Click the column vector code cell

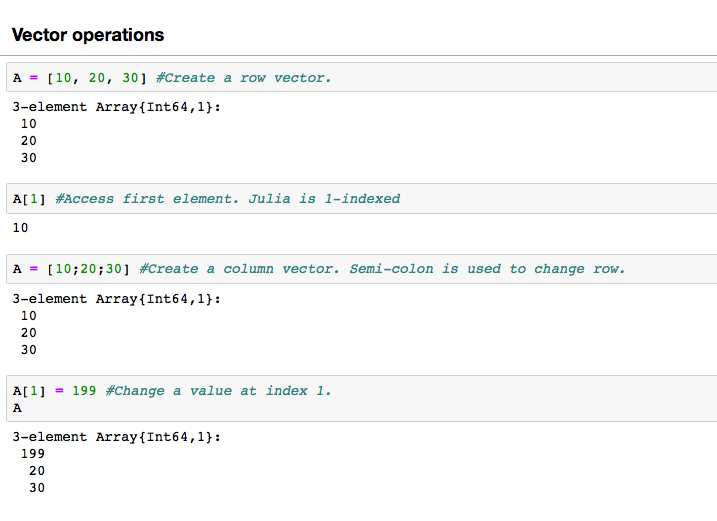click(362, 269)
